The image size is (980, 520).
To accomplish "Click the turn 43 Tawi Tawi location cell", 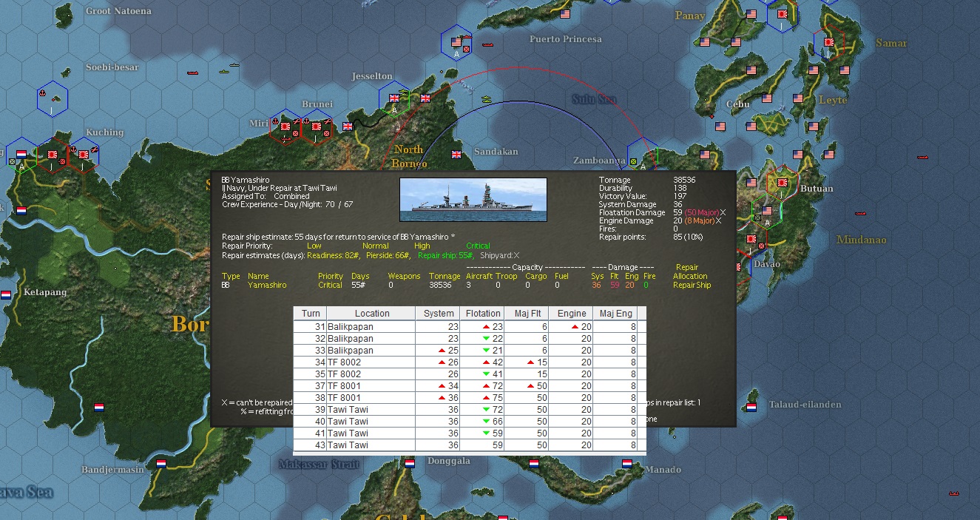I will (x=371, y=445).
